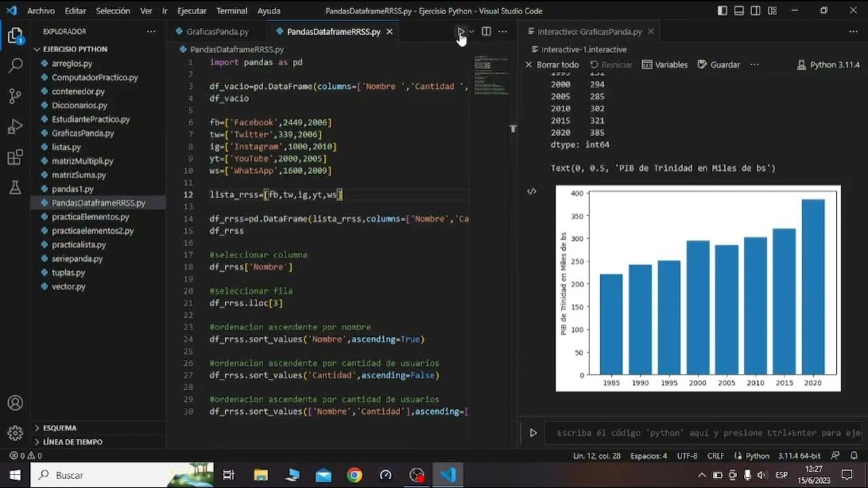
Task: Click Borrar todo in interactive window
Action: click(x=552, y=65)
